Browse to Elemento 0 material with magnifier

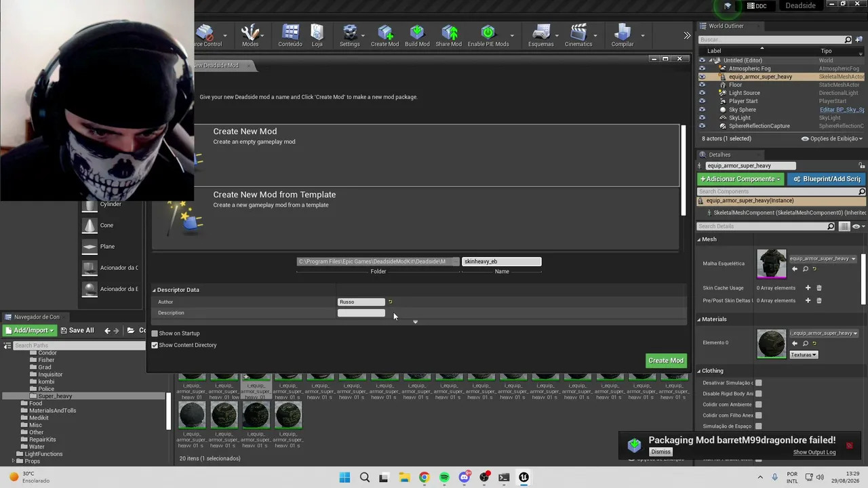coord(805,344)
